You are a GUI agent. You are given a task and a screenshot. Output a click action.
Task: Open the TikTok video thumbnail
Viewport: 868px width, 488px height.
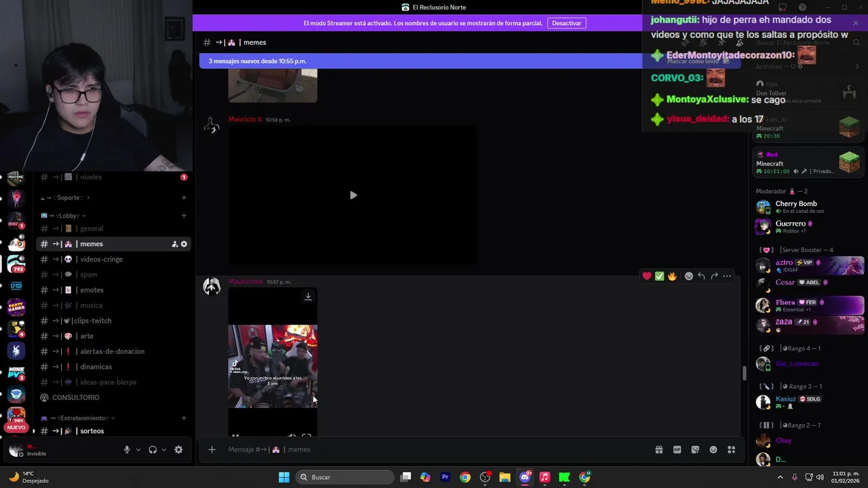(x=273, y=366)
